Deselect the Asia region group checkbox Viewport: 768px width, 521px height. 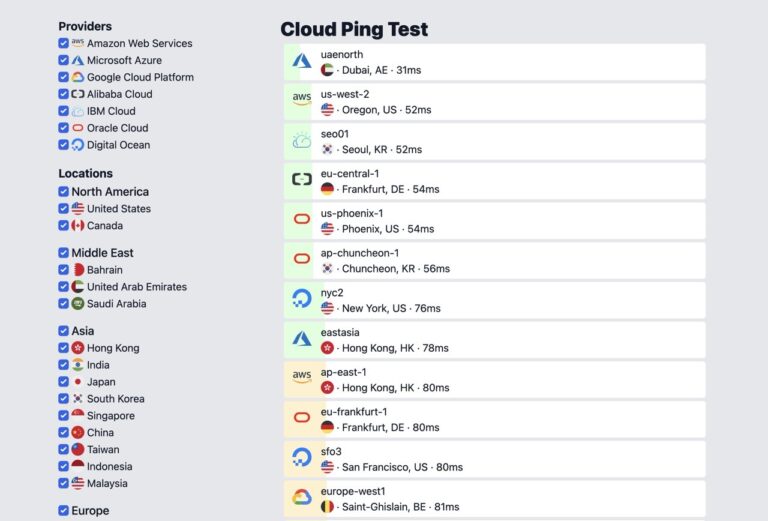point(64,330)
